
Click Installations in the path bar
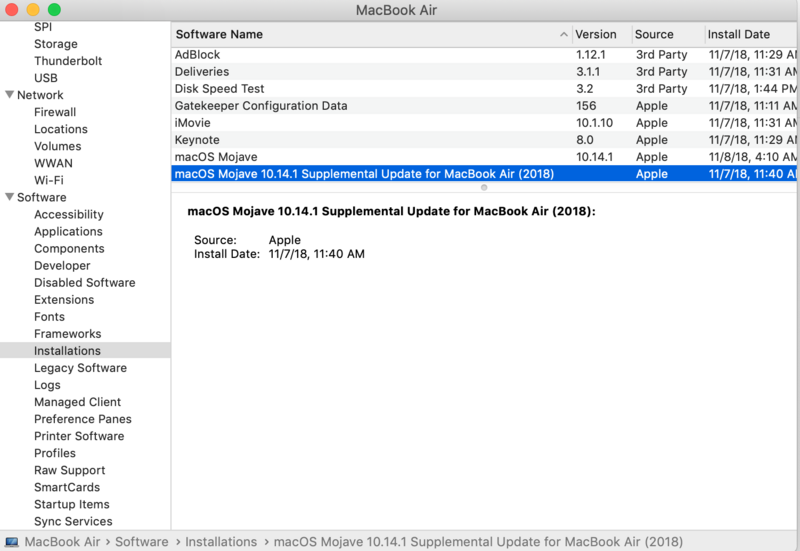[x=221, y=542]
